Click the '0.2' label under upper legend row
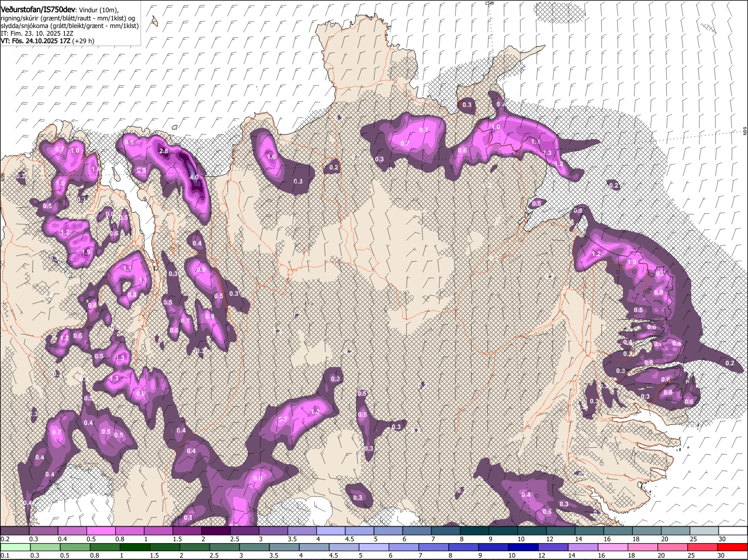748x560 pixels. point(5,539)
